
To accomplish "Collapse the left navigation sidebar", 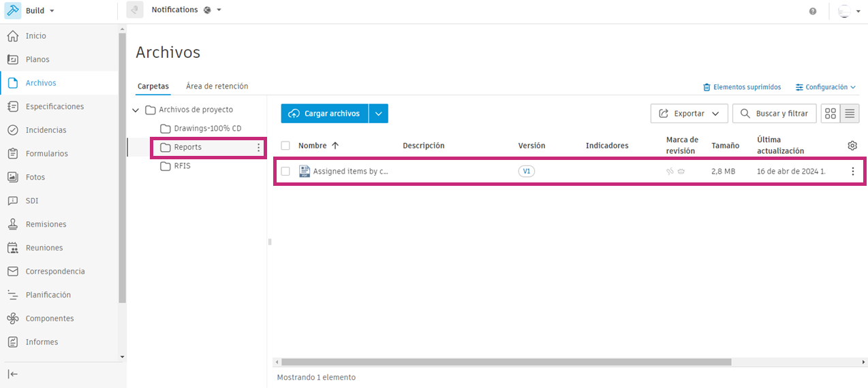I will [12, 374].
